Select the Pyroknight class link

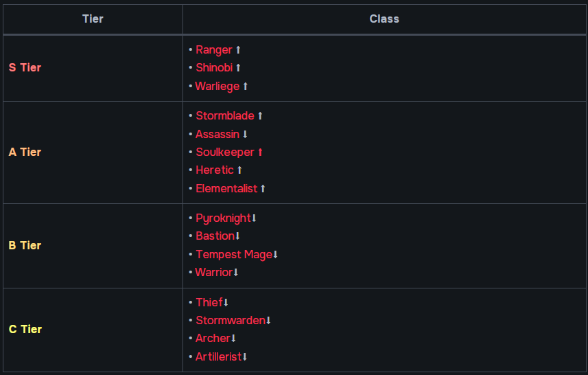223,218
